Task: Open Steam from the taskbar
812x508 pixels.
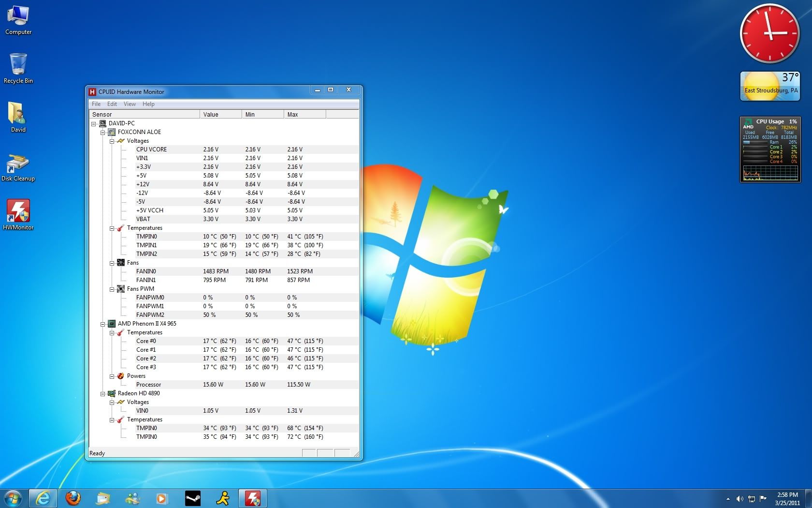Action: click(x=193, y=498)
